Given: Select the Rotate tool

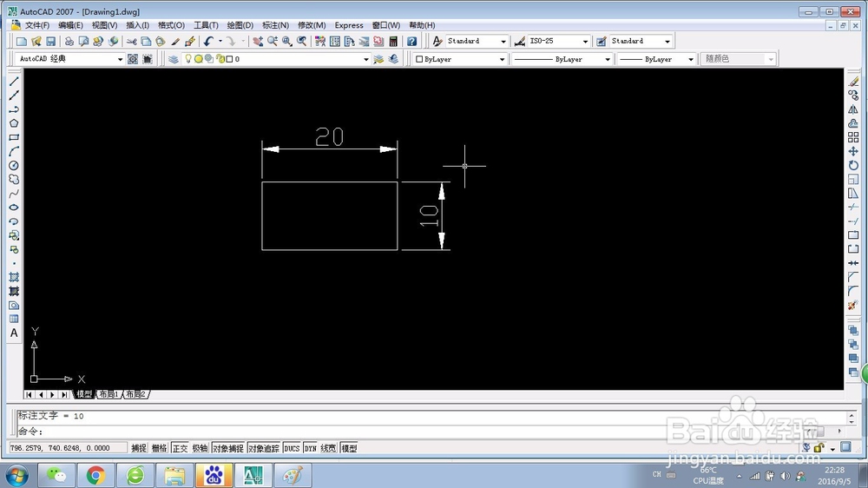Looking at the screenshot, I should (x=853, y=165).
